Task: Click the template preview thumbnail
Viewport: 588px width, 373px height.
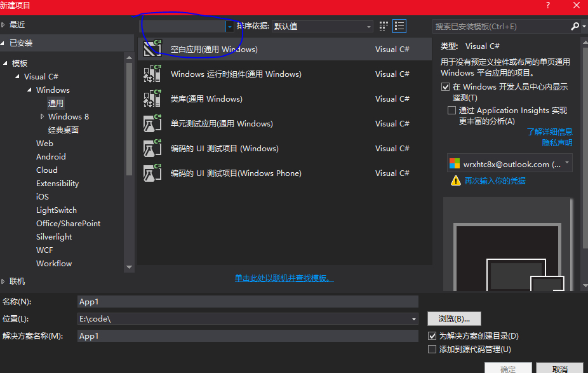Action: [509, 244]
